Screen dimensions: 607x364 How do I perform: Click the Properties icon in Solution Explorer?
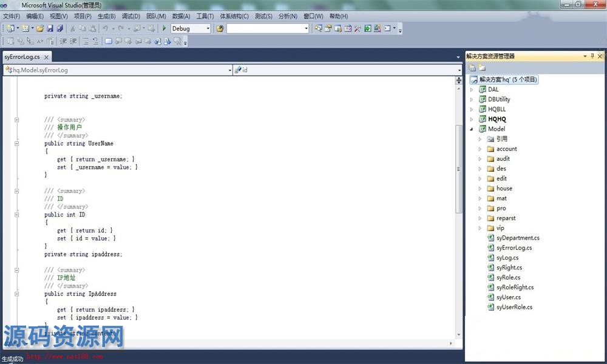click(472, 68)
